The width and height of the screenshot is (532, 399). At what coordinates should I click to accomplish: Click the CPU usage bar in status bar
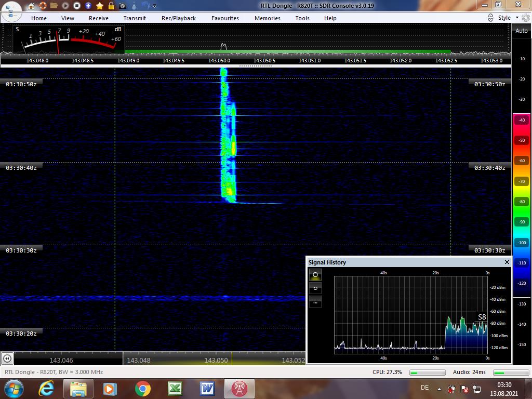click(x=427, y=373)
